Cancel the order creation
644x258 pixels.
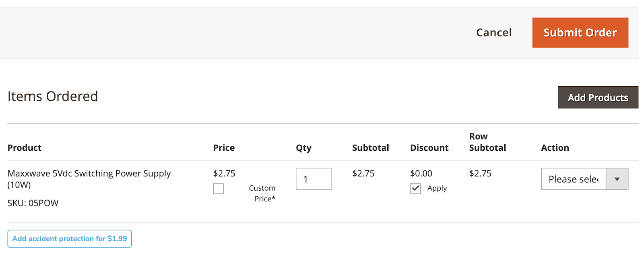click(493, 33)
